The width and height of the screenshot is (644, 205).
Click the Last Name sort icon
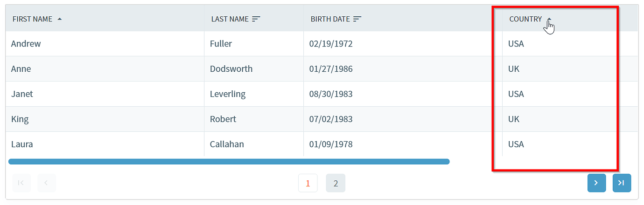[256, 19]
